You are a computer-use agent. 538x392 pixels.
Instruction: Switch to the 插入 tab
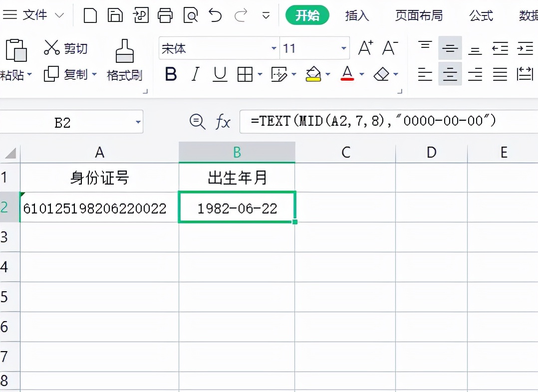coord(357,15)
